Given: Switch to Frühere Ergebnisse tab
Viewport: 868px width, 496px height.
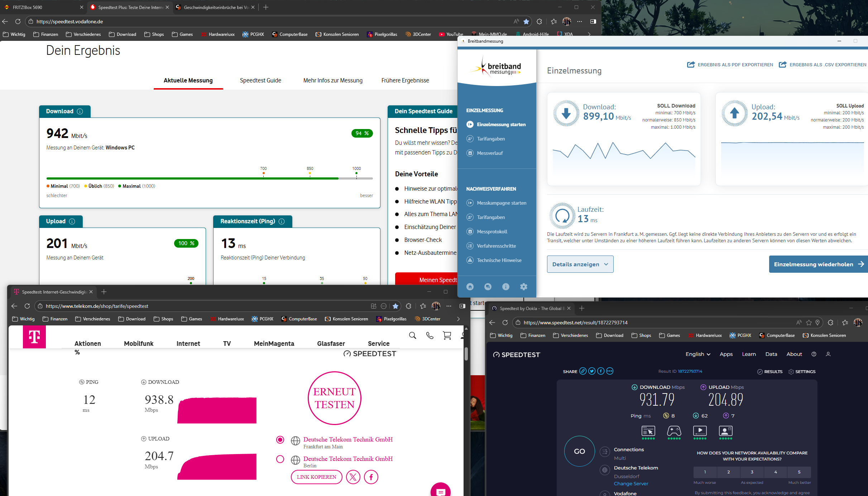Looking at the screenshot, I should (x=405, y=80).
